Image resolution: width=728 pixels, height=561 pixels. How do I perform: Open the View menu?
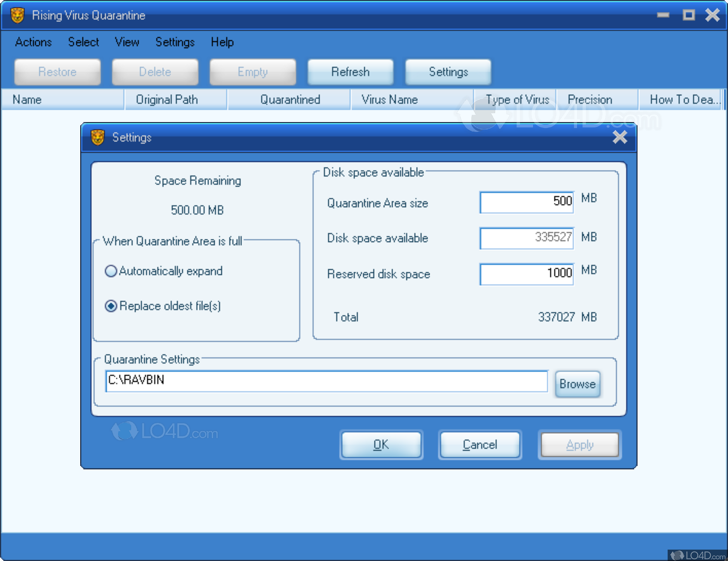(127, 42)
